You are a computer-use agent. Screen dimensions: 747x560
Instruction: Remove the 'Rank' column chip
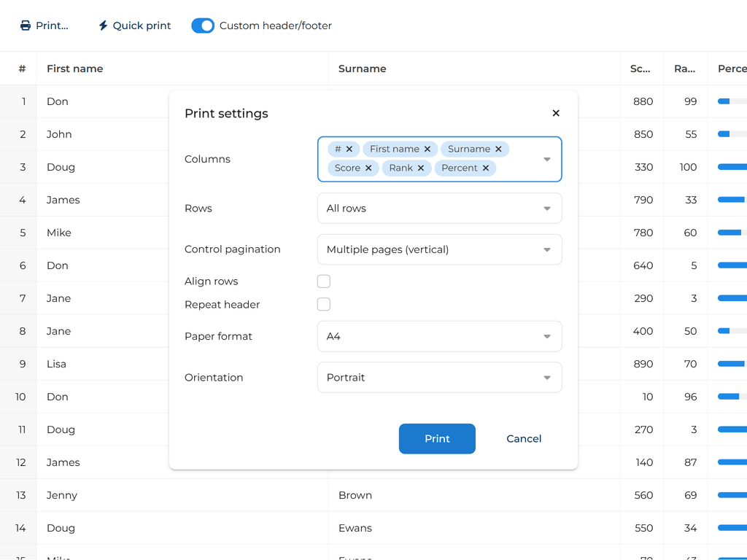[x=421, y=168]
